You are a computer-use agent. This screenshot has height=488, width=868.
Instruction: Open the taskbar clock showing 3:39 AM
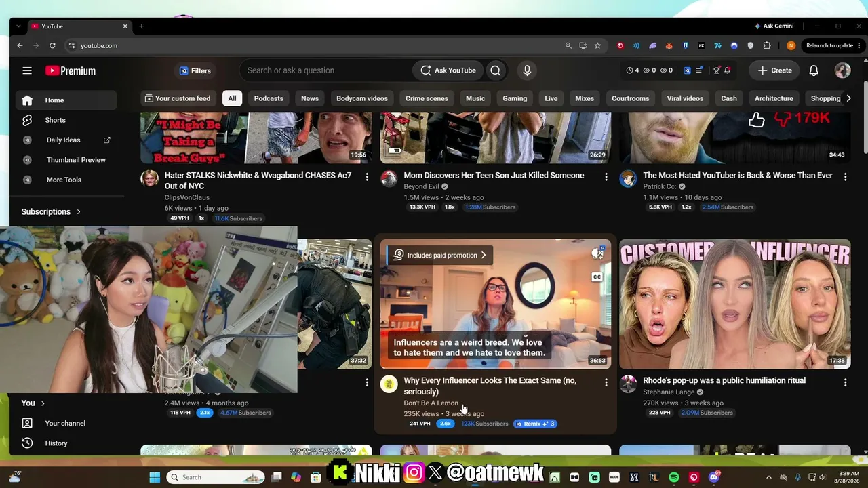[x=848, y=477]
